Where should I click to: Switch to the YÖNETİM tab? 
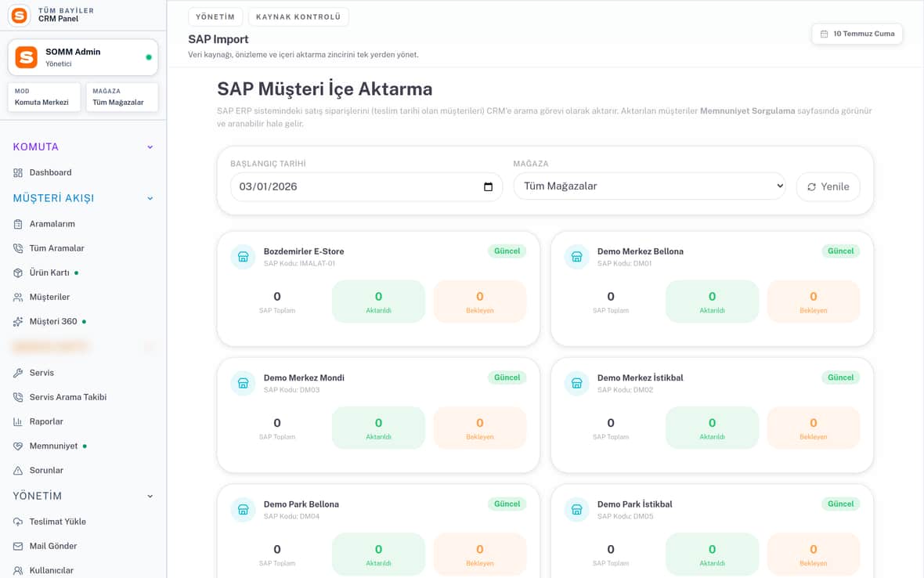click(215, 17)
